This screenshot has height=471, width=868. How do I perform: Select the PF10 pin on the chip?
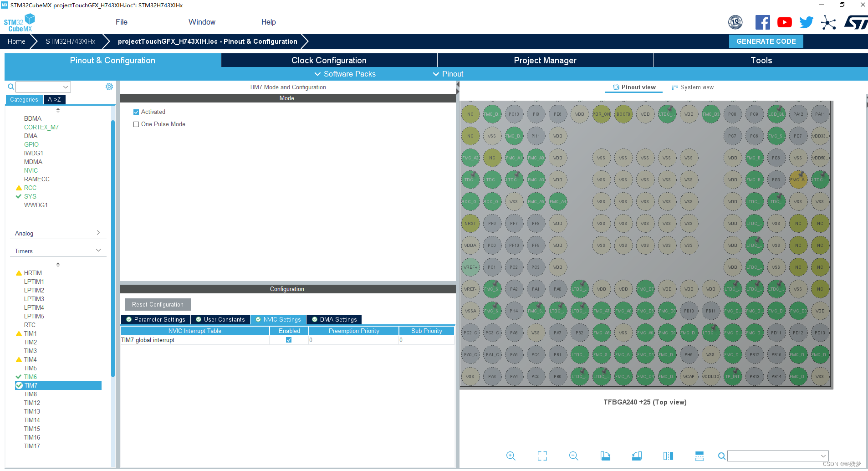[514, 246]
